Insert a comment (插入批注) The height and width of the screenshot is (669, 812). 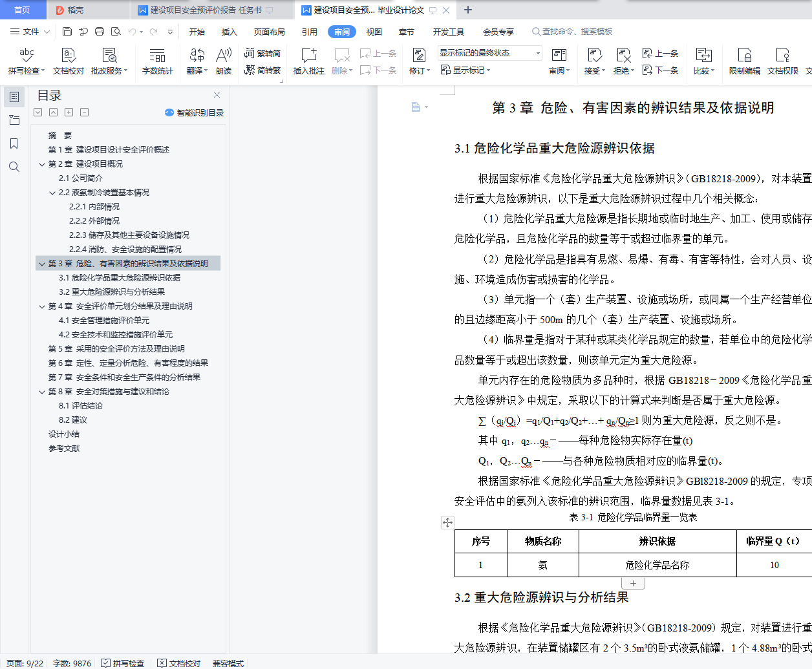coord(309,61)
